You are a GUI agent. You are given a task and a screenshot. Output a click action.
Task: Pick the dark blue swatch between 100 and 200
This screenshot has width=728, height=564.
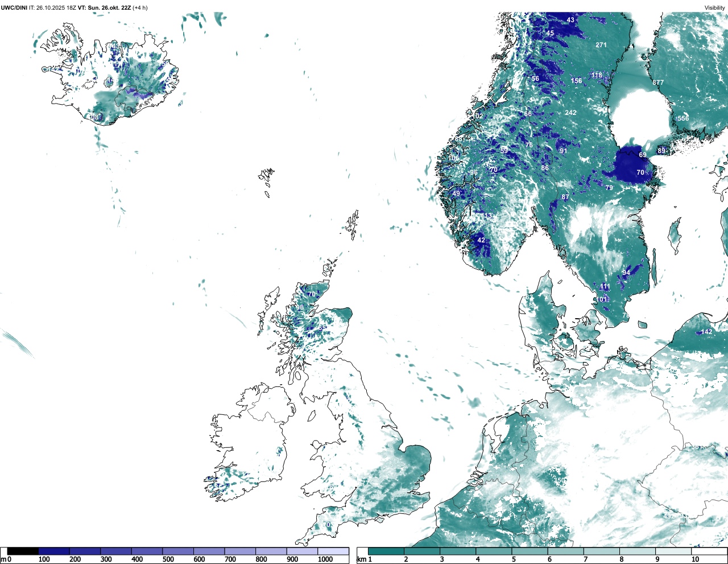pos(53,551)
